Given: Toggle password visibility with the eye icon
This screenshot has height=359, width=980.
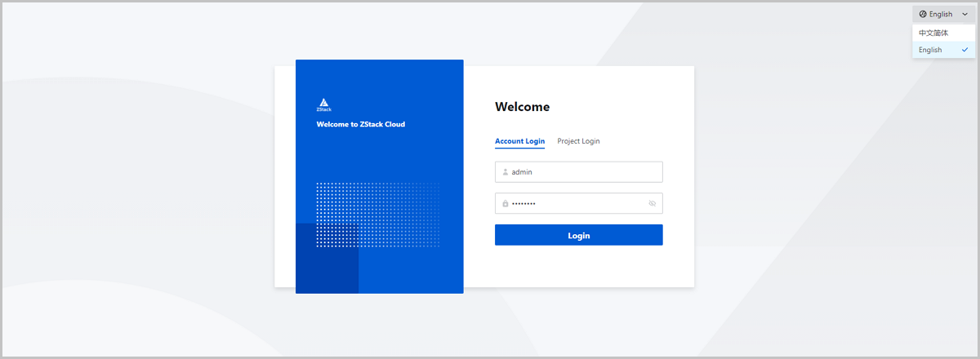Looking at the screenshot, I should coord(652,203).
